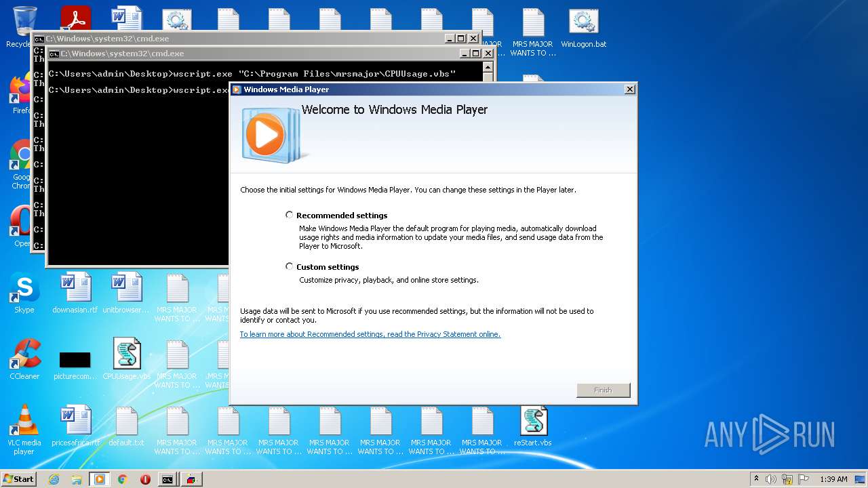This screenshot has width=868, height=488.
Task: Select the Custom settings radio button
Action: coord(290,266)
